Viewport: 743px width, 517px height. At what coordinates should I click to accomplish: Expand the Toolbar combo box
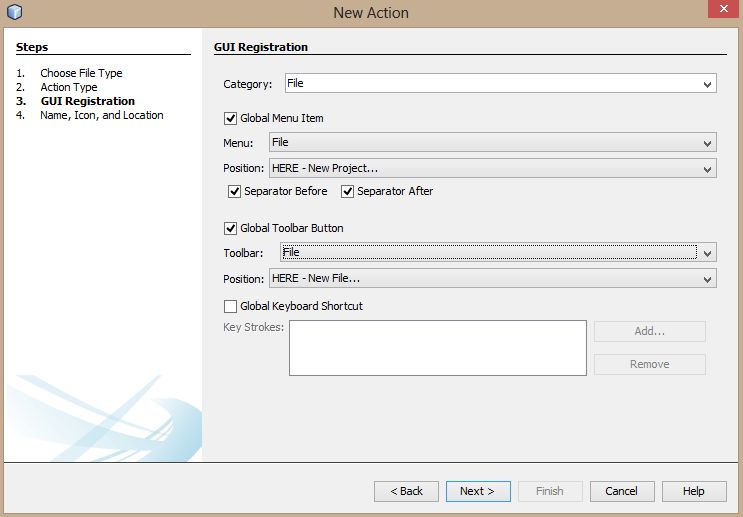[707, 253]
